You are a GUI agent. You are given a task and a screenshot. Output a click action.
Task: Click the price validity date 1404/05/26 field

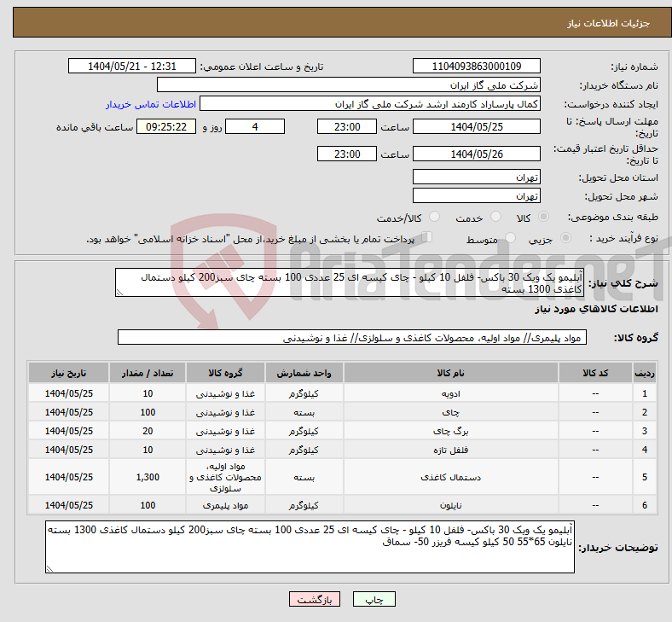[476, 154]
